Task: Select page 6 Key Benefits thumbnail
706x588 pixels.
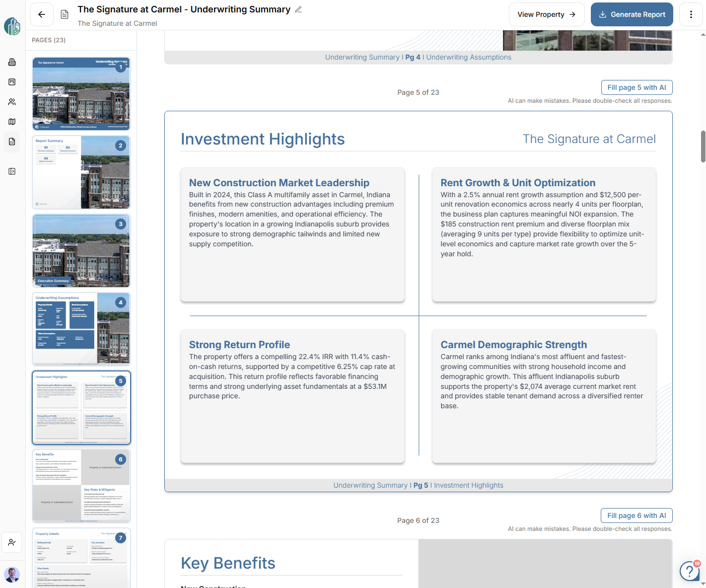Action: [81, 486]
